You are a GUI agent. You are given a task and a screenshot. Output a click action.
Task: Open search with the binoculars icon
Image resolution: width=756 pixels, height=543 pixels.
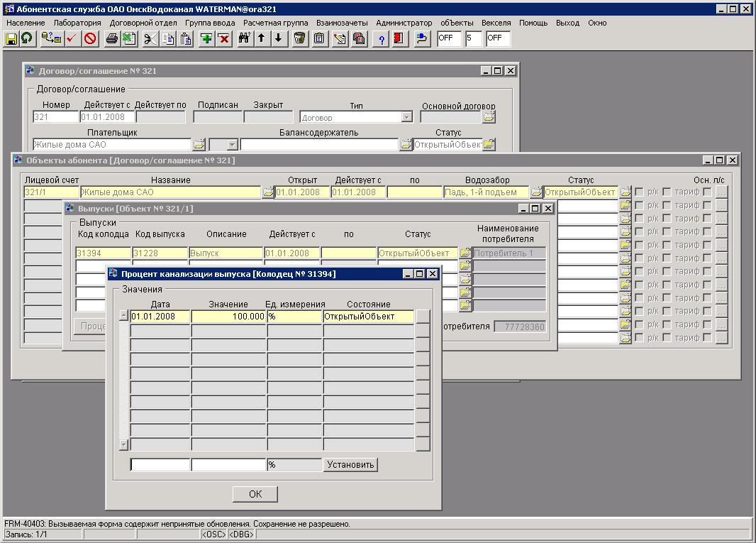244,39
